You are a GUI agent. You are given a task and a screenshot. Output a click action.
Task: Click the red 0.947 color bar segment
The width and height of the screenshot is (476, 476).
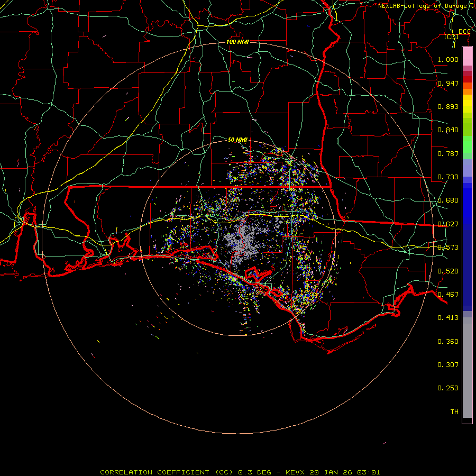pos(467,79)
